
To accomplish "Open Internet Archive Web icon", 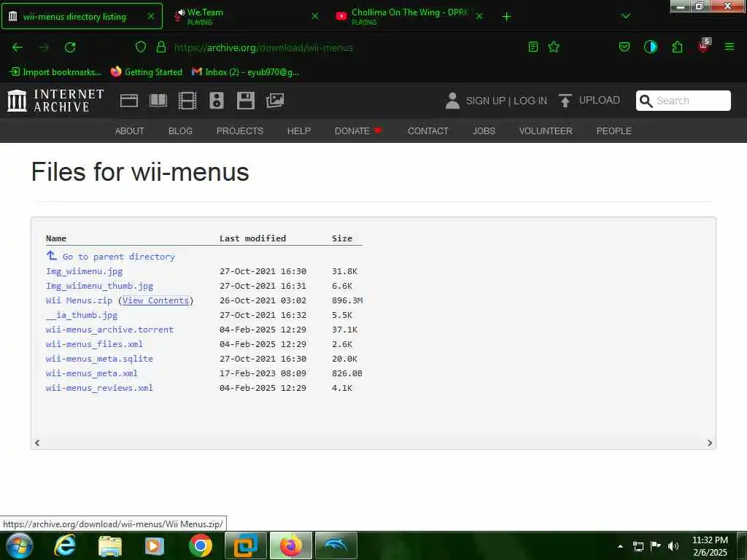I will tap(128, 101).
